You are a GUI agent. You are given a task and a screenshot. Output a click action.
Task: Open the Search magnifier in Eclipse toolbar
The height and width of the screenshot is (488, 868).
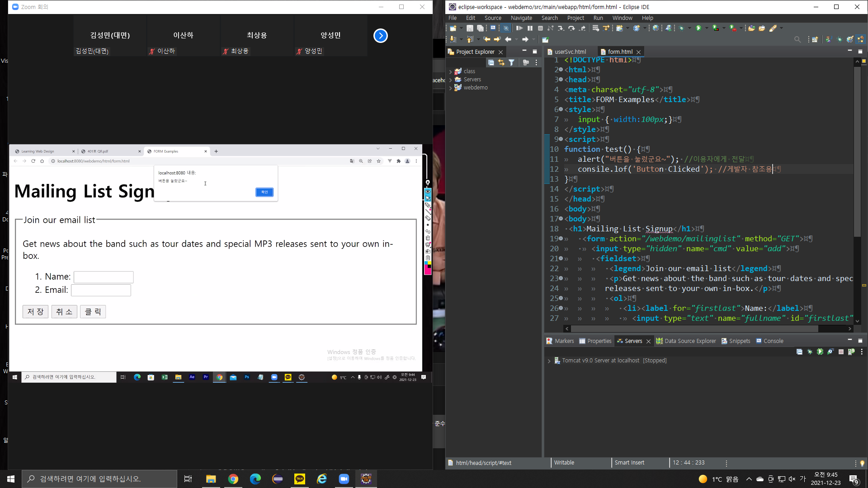point(797,40)
